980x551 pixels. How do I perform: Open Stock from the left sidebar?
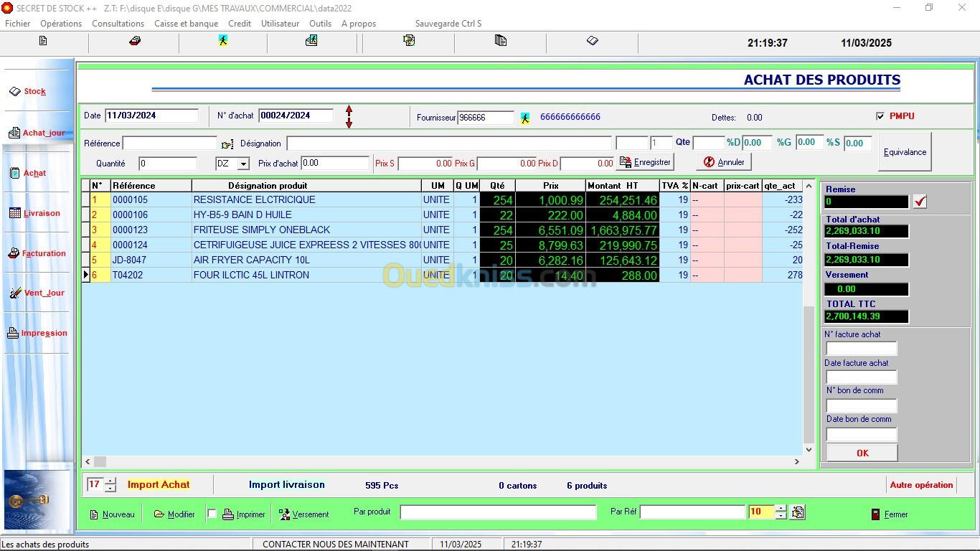click(34, 92)
